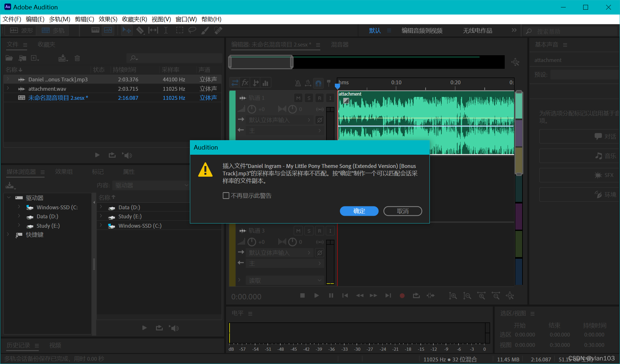Mute track 1 with M button
Screen dimensions: 620x364
pos(298,98)
